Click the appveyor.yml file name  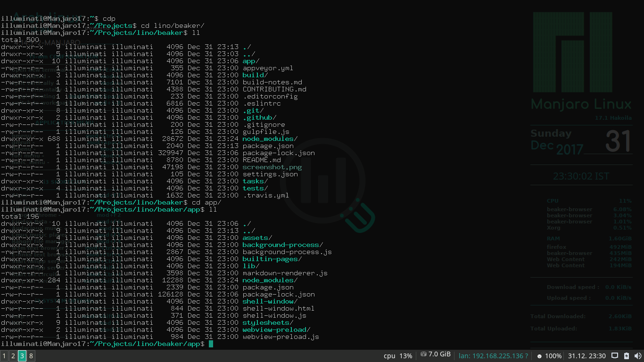tap(268, 68)
